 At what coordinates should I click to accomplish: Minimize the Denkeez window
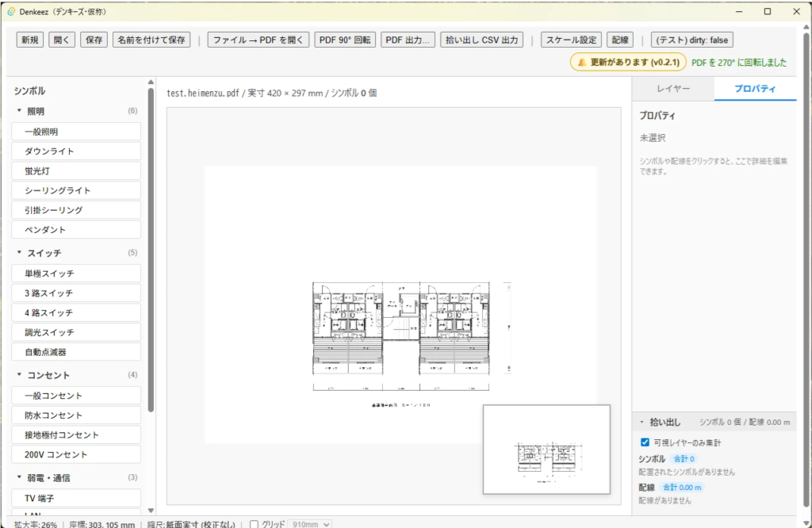739,11
